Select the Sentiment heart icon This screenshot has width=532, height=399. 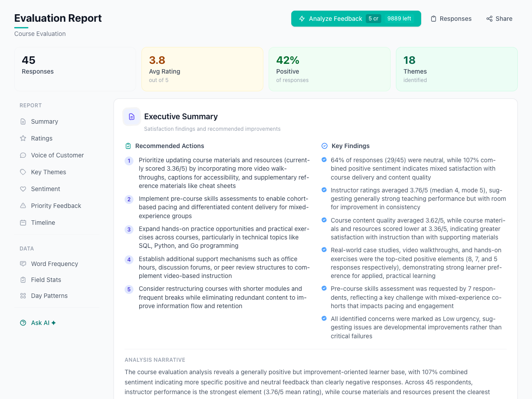tap(23, 188)
